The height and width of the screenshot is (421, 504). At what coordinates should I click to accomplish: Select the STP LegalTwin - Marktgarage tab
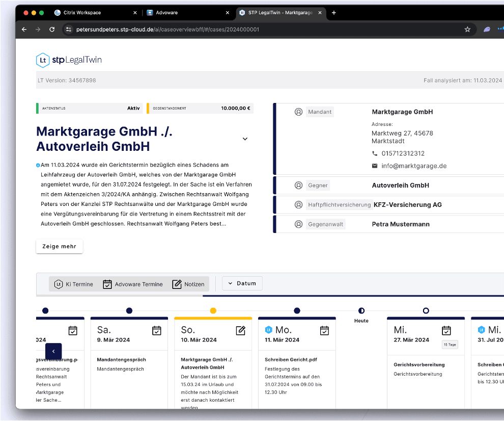point(281,13)
